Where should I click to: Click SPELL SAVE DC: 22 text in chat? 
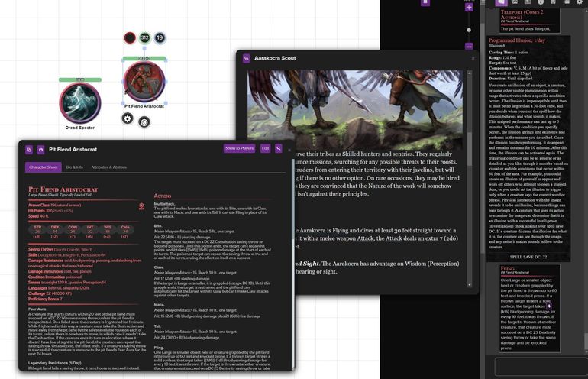coord(528,257)
